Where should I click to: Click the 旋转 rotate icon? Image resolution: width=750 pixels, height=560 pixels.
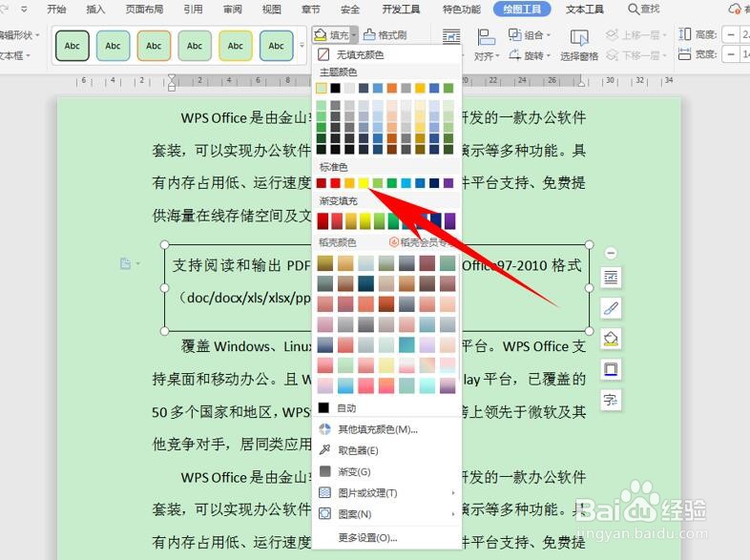514,55
